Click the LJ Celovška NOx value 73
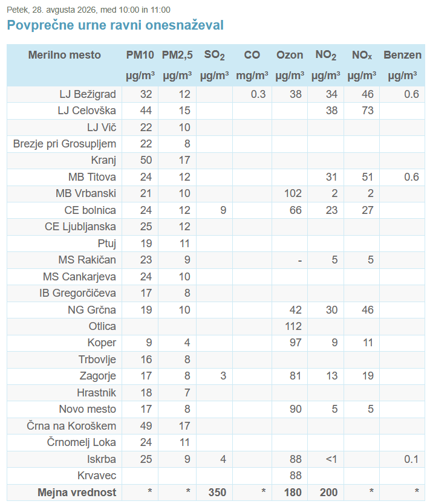This screenshot has width=427, height=504. point(368,111)
